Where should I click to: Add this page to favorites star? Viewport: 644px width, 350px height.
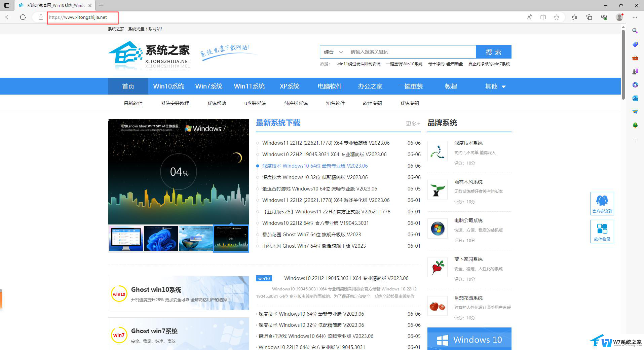tap(557, 17)
